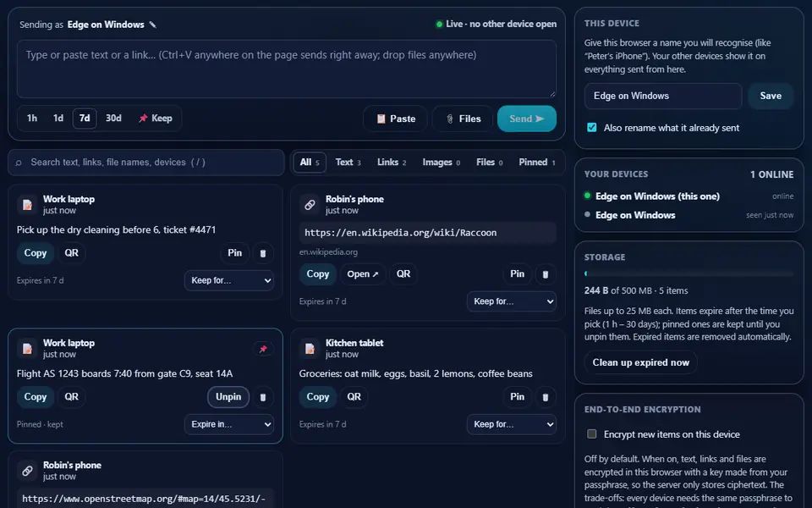Click 'Clean up expired now'
The image size is (812, 508).
tap(640, 362)
